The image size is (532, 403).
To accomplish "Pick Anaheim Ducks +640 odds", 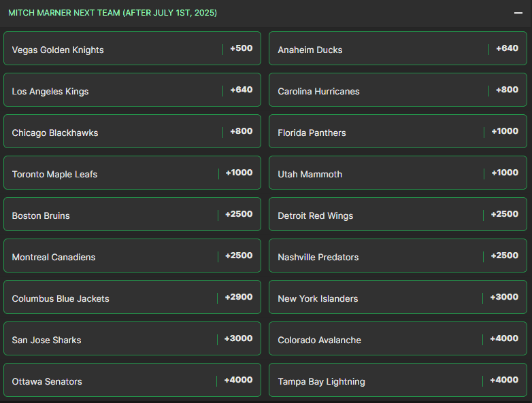I will pyautogui.click(x=397, y=49).
